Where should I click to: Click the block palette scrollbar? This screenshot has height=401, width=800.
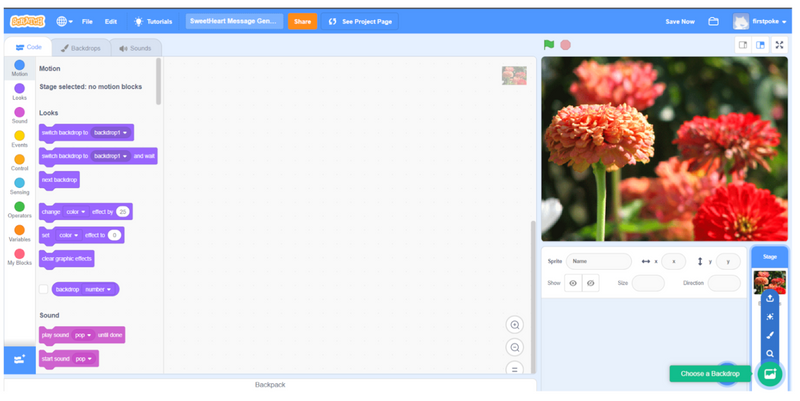pos(158,81)
